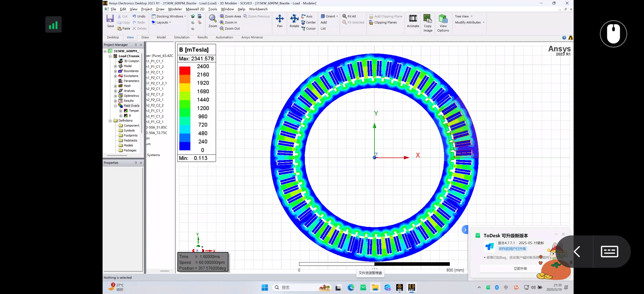Expand the Model tree node
Image resolution: width=644 pixels, height=294 pixels.
[115, 66]
